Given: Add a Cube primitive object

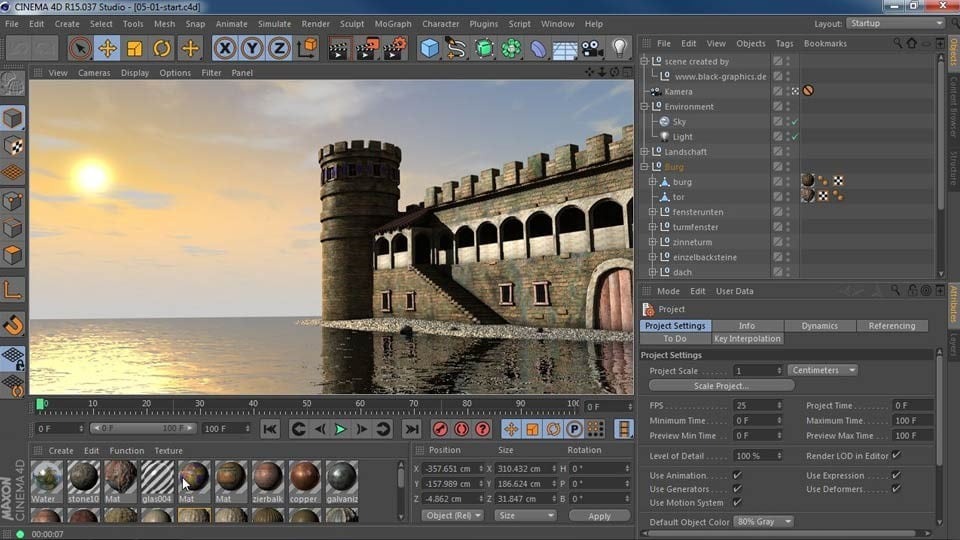Looking at the screenshot, I should 430,48.
